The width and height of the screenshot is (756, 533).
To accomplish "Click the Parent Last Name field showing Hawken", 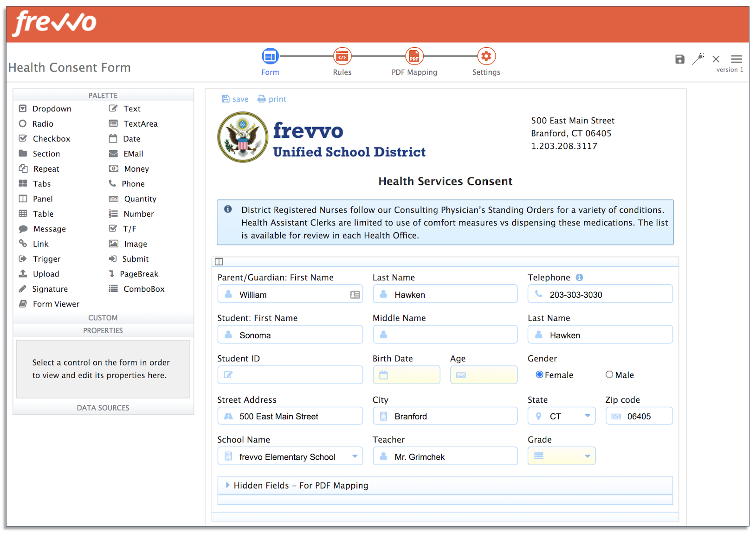I will (x=445, y=294).
